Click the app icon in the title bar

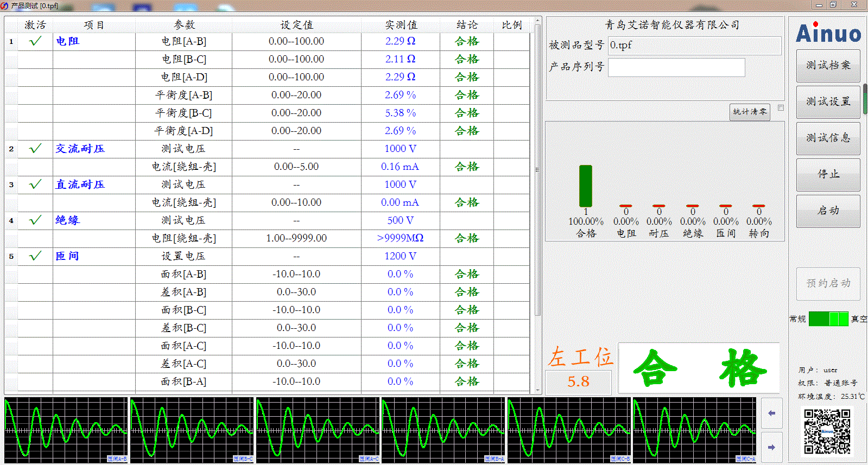pos(5,5)
